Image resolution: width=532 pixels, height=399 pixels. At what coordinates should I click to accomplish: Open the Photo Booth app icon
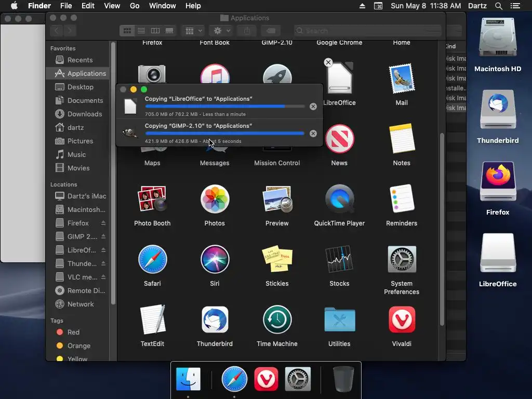click(152, 199)
